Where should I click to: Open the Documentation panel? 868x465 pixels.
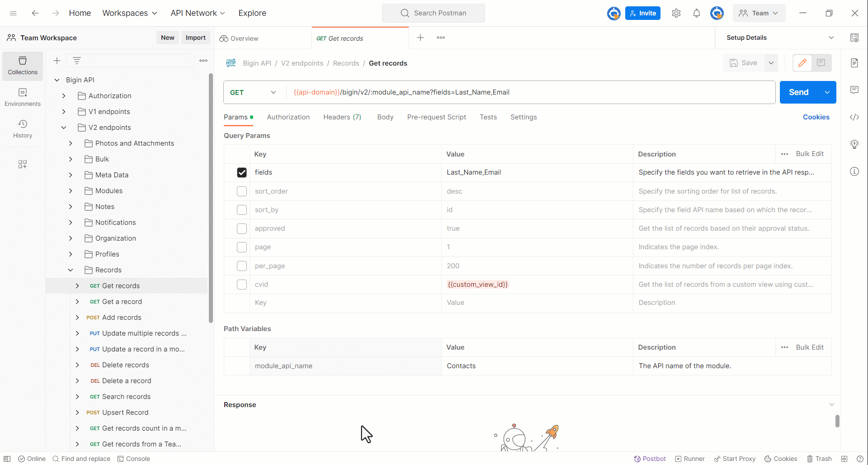coord(855,62)
